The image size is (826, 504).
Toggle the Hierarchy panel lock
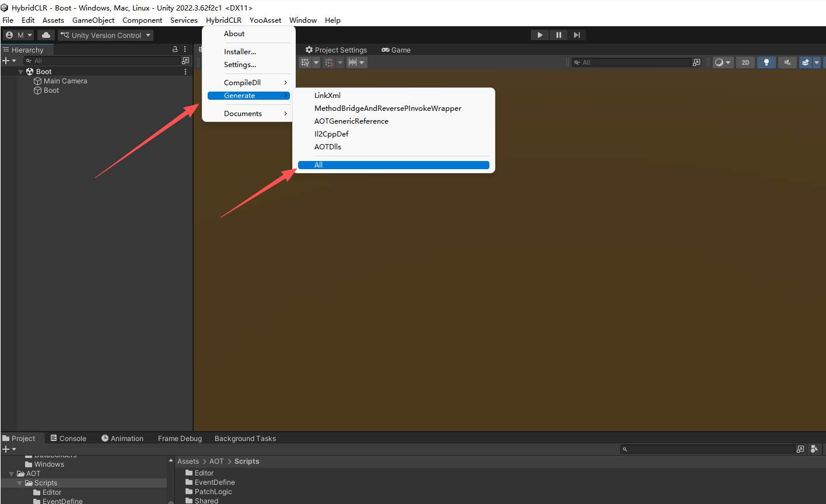click(175, 50)
